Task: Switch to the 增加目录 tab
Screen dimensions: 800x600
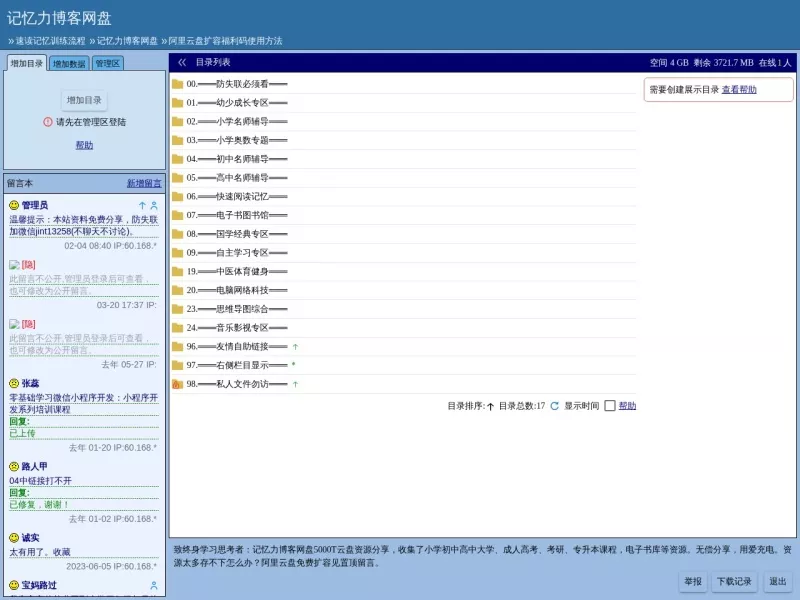Action: (x=27, y=63)
